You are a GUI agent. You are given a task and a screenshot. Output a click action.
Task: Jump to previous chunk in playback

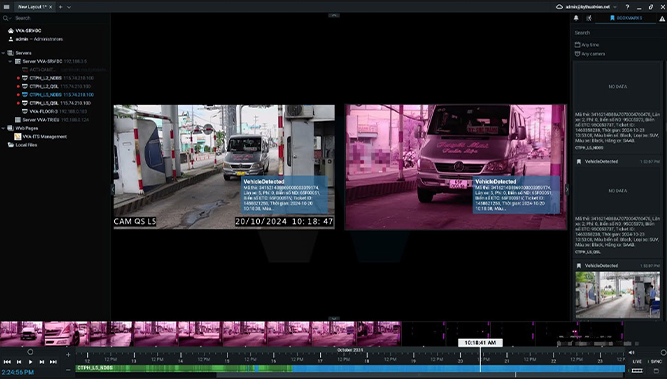7,362
